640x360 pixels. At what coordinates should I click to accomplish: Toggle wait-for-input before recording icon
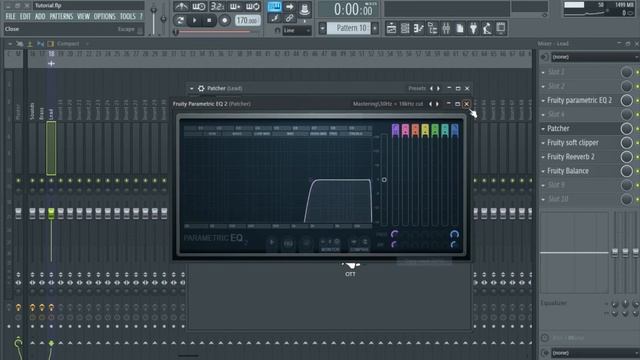[199, 7]
